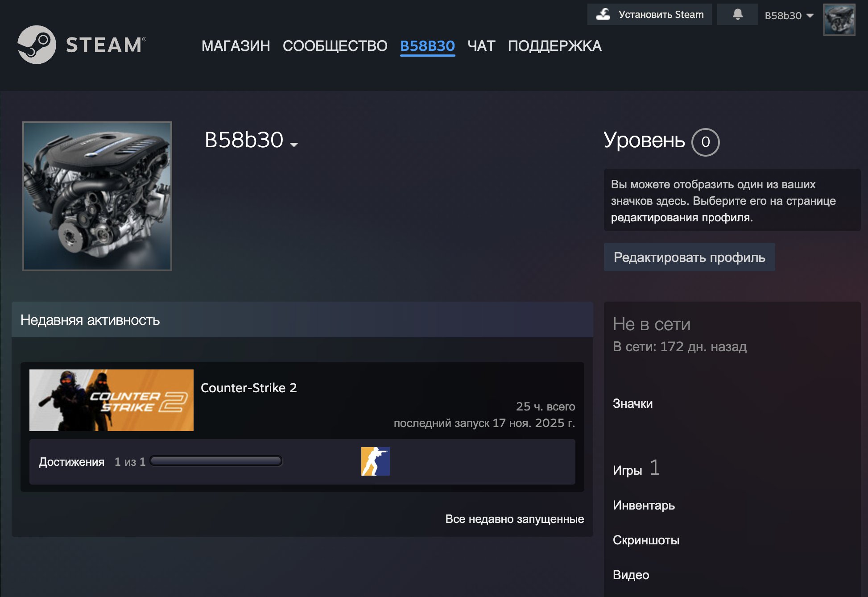Open the Игры 1 link

[636, 468]
